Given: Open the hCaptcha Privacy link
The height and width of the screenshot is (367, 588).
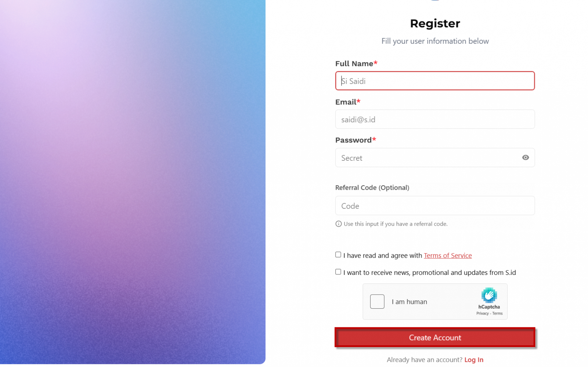Looking at the screenshot, I should tap(482, 313).
